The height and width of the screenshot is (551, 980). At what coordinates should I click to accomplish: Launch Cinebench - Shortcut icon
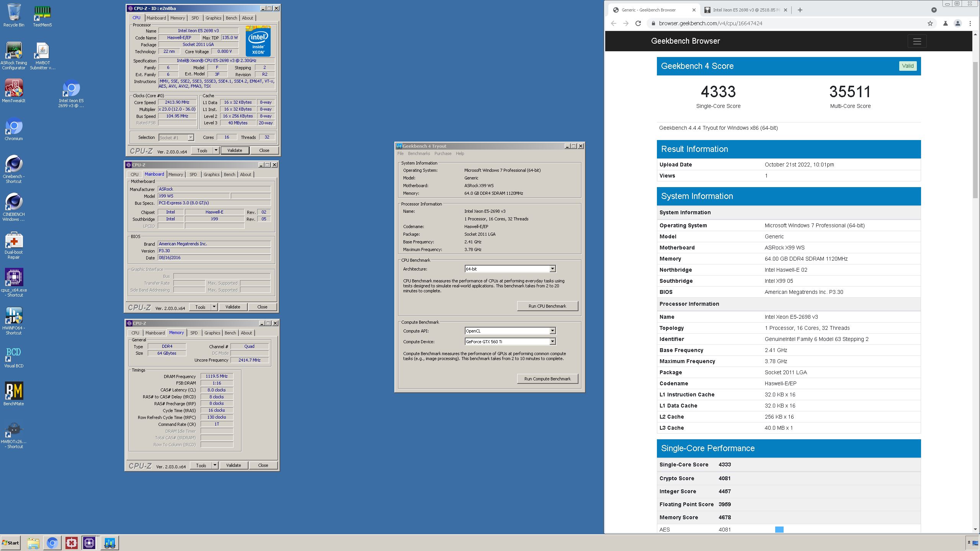[x=14, y=169]
